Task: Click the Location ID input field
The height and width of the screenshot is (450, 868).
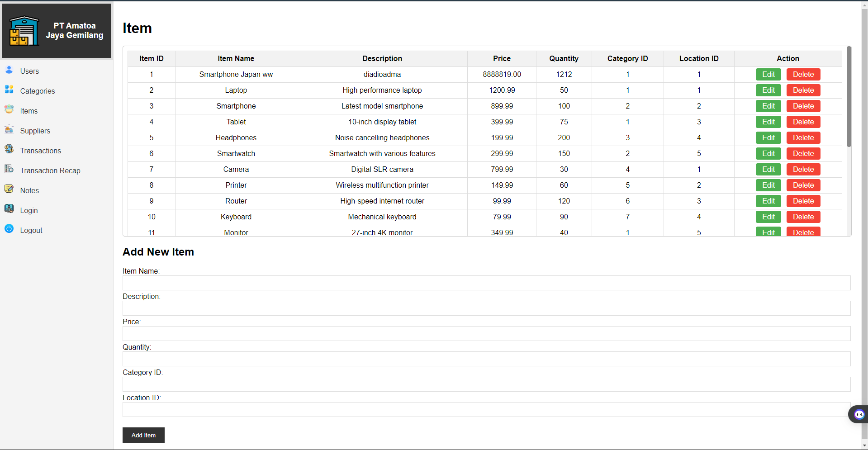Action: [486, 410]
